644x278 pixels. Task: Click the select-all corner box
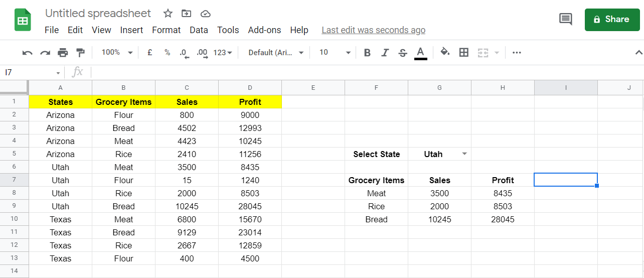click(14, 87)
